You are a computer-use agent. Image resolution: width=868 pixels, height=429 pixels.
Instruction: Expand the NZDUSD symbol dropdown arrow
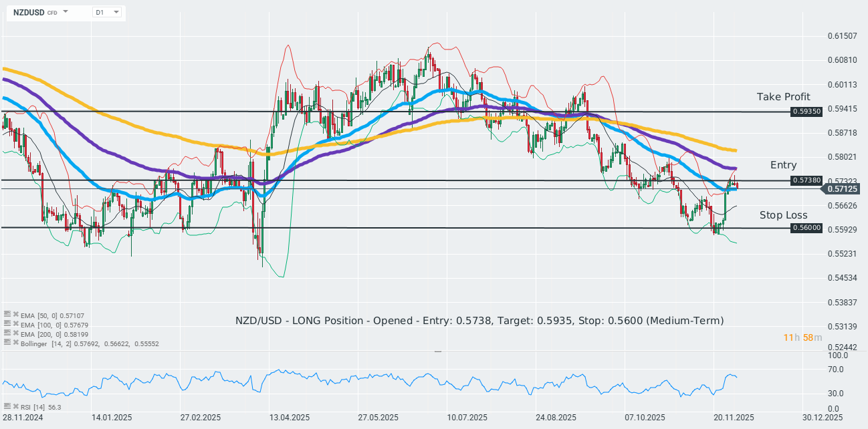point(66,12)
